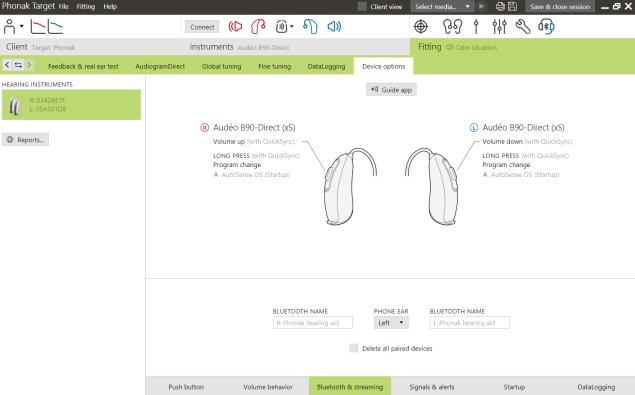635x395 pixels.
Task: Click the Connect button
Action: [x=202, y=27]
